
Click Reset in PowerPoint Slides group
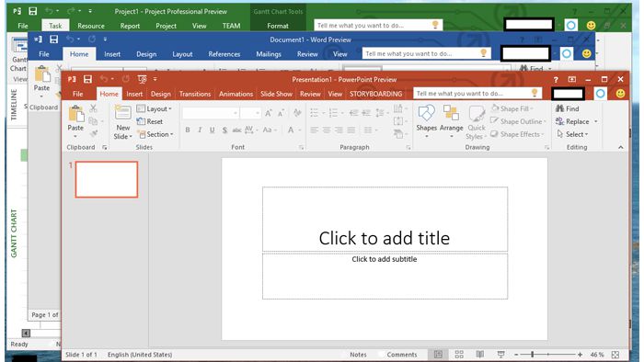pyautogui.click(x=149, y=121)
